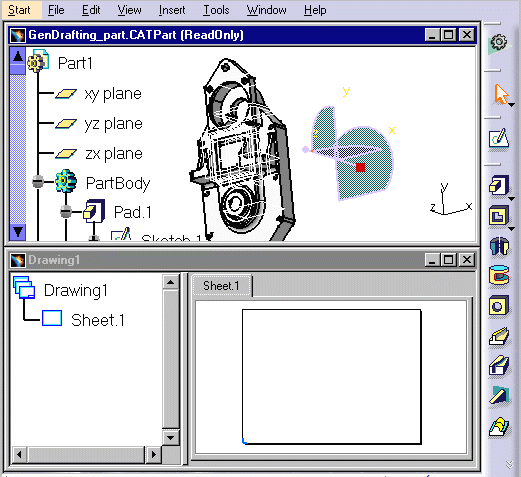Viewport: 521px width, 477px height.
Task: Click Drawing1 tree scroll left arrow
Action: [x=19, y=454]
